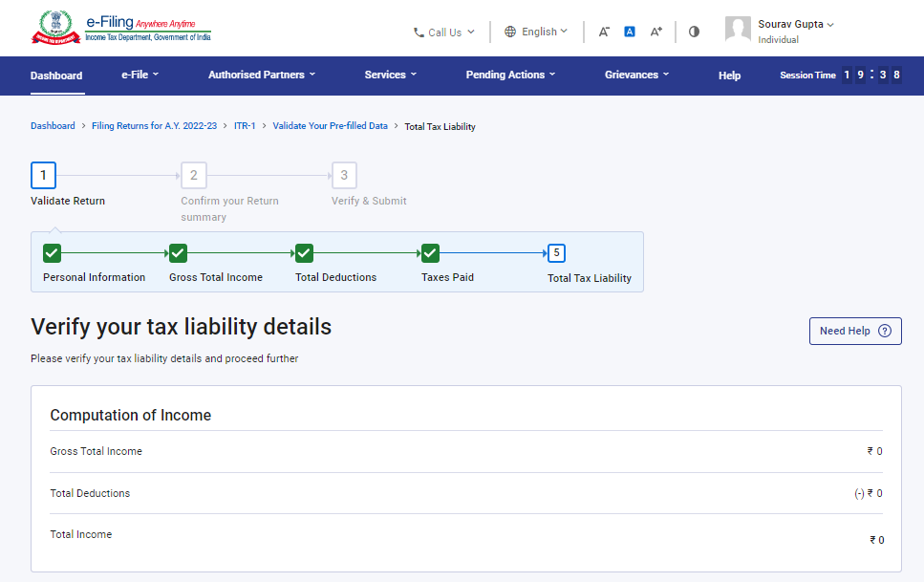This screenshot has width=924, height=582.
Task: Click step 2 Confirm your Return summary box
Action: click(x=193, y=175)
